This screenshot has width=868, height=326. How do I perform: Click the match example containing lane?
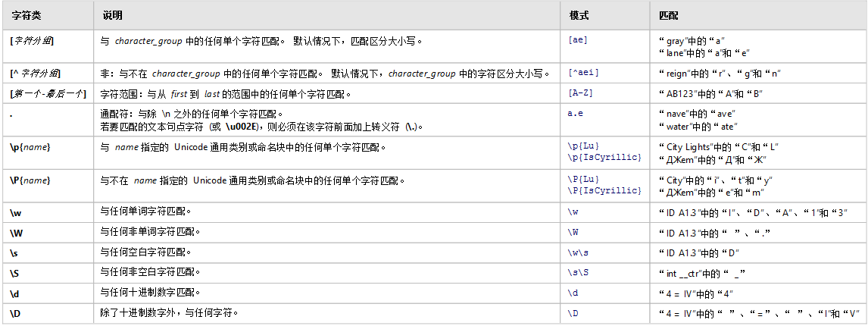704,52
